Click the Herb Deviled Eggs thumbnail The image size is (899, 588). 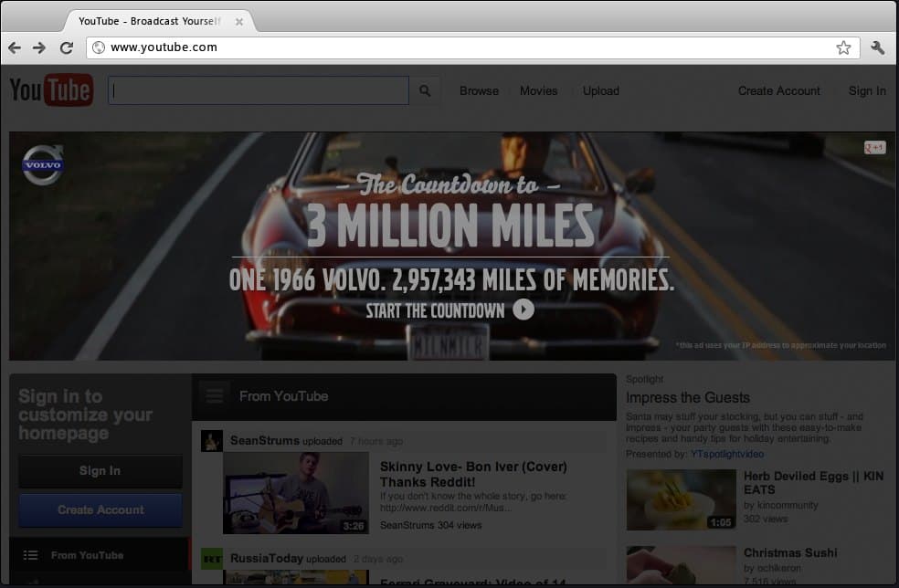(x=682, y=499)
